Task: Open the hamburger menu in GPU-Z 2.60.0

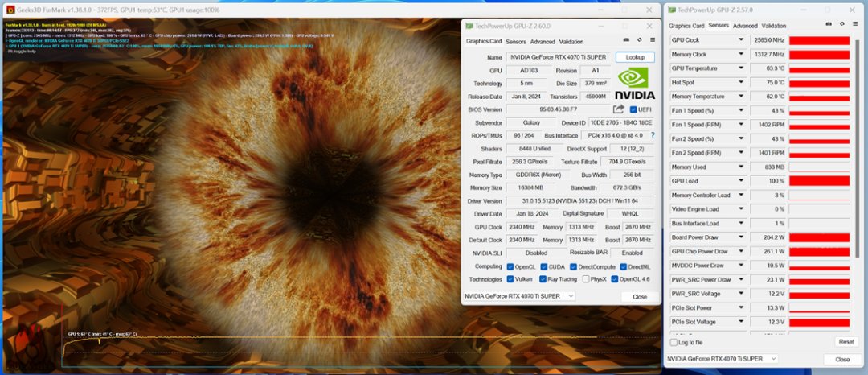Action: click(x=653, y=40)
